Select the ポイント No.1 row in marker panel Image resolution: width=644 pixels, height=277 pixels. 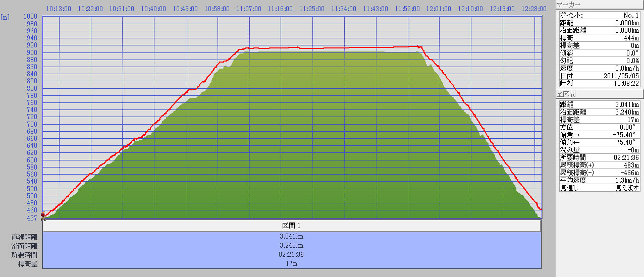[599, 15]
